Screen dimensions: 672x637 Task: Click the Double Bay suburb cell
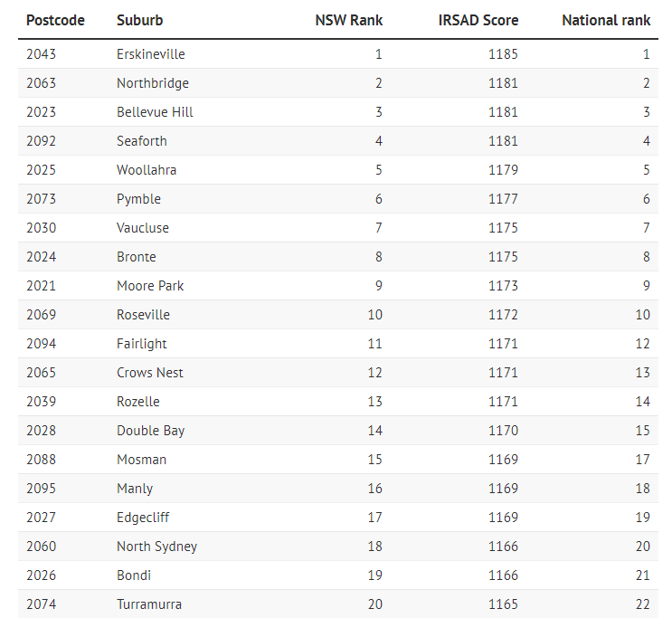tap(150, 431)
